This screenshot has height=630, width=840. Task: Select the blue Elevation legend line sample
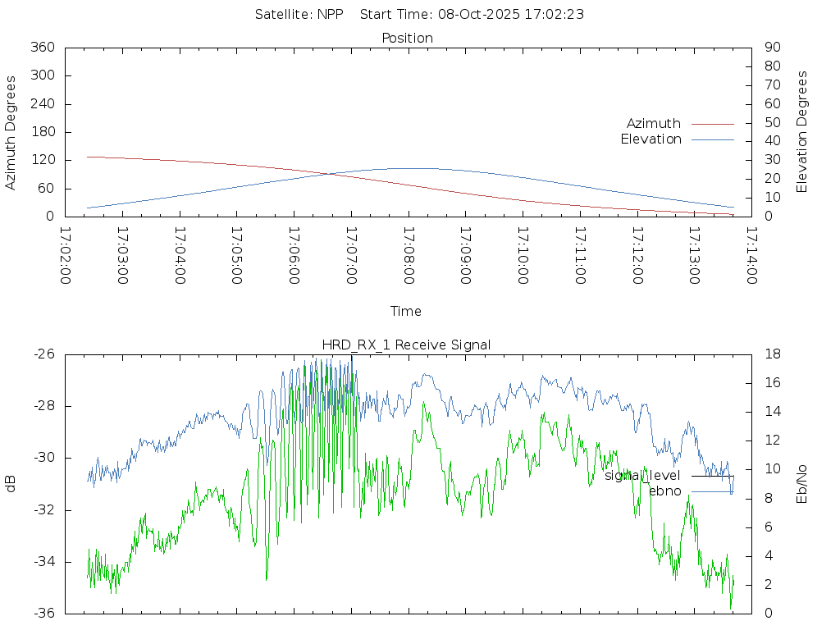point(712,139)
